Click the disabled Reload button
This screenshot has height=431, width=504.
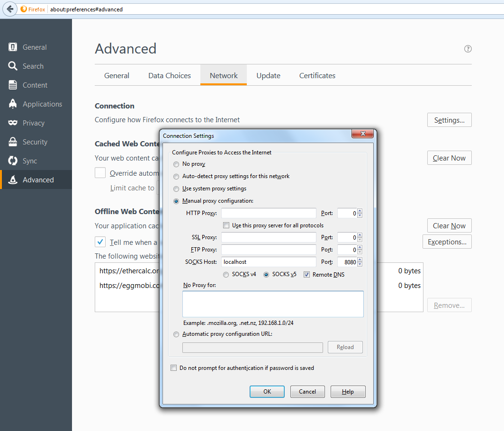point(345,347)
